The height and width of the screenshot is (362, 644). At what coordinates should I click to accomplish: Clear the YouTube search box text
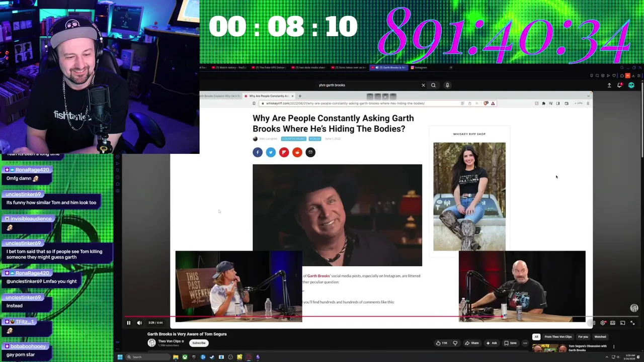(x=423, y=85)
